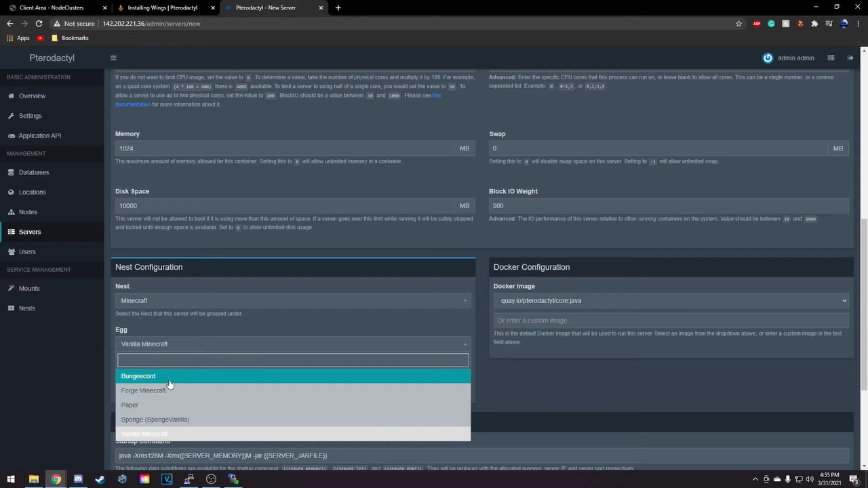
Task: Open the Bookmarks folder
Action: (x=71, y=38)
